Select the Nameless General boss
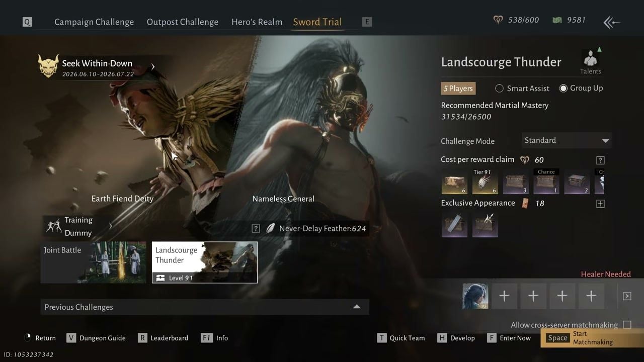644x362 pixels. (x=283, y=199)
